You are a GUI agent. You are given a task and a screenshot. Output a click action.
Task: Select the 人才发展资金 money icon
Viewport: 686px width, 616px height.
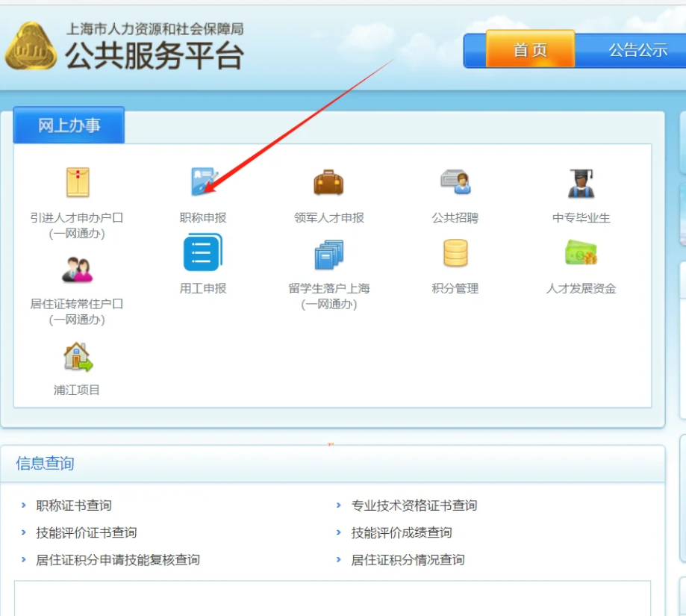(581, 252)
